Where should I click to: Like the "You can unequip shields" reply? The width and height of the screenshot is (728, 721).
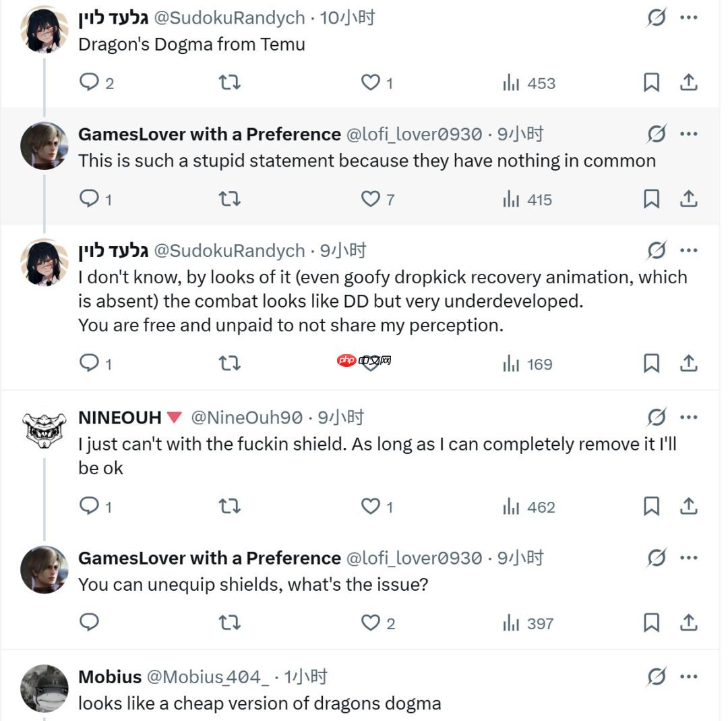click(371, 623)
